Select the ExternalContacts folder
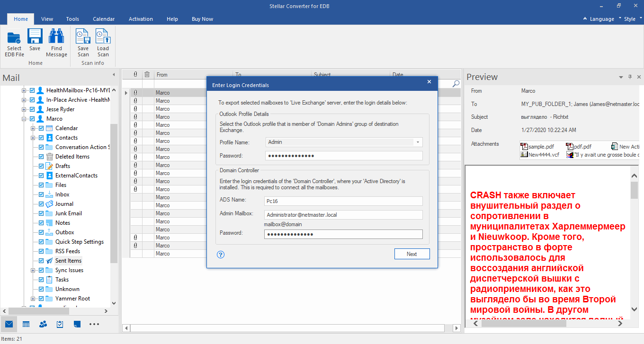The image size is (644, 344). pos(76,176)
